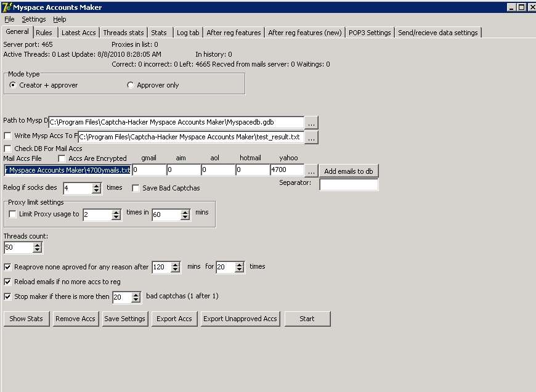Toggle Reload emails if no more accs
This screenshot has height=392, width=536.
[7, 282]
